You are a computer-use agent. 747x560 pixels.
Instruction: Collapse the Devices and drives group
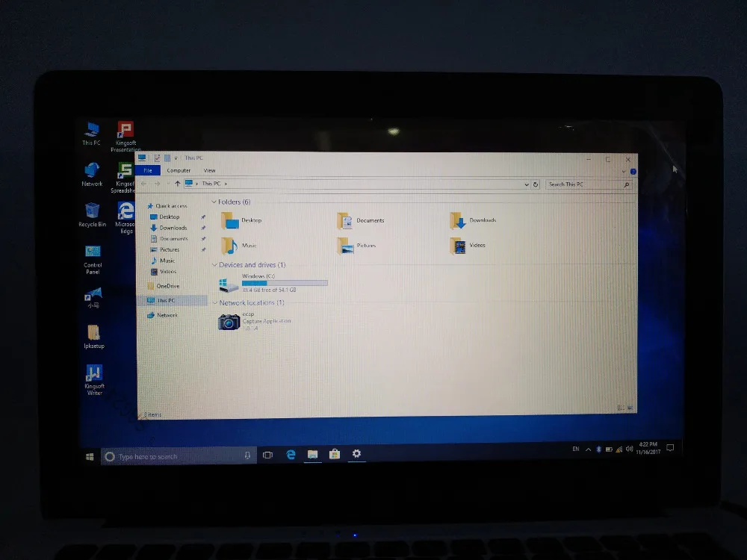point(214,265)
